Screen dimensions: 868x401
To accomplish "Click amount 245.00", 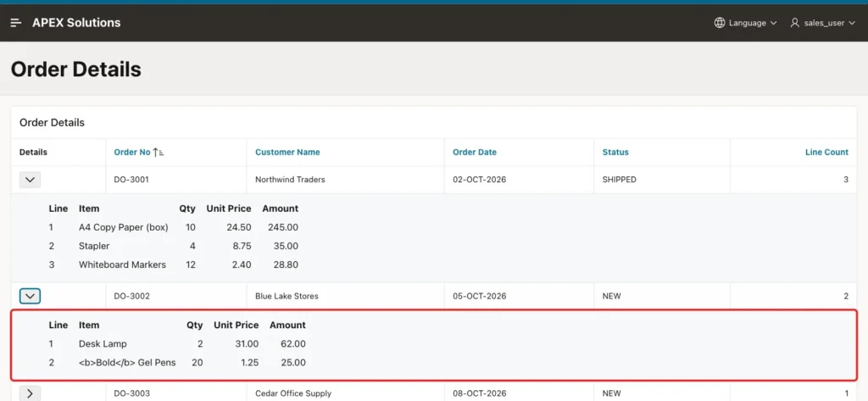I will pyautogui.click(x=283, y=227).
